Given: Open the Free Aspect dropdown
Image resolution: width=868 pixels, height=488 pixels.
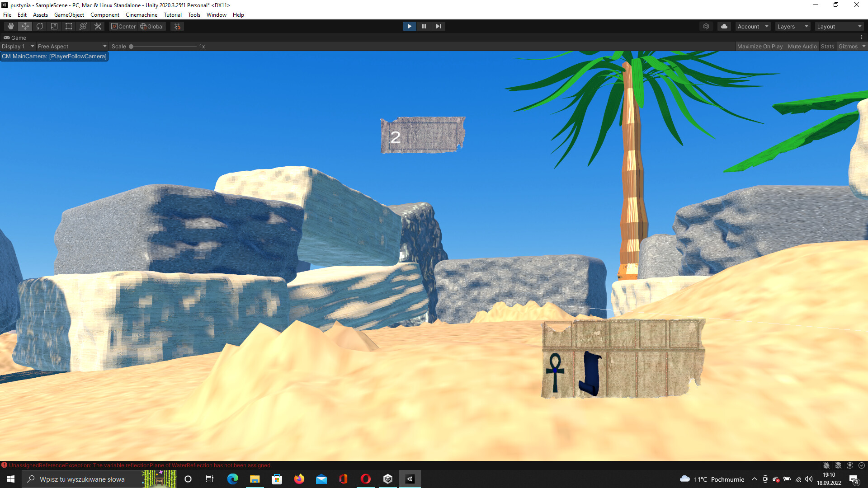Looking at the screenshot, I should [x=72, y=47].
